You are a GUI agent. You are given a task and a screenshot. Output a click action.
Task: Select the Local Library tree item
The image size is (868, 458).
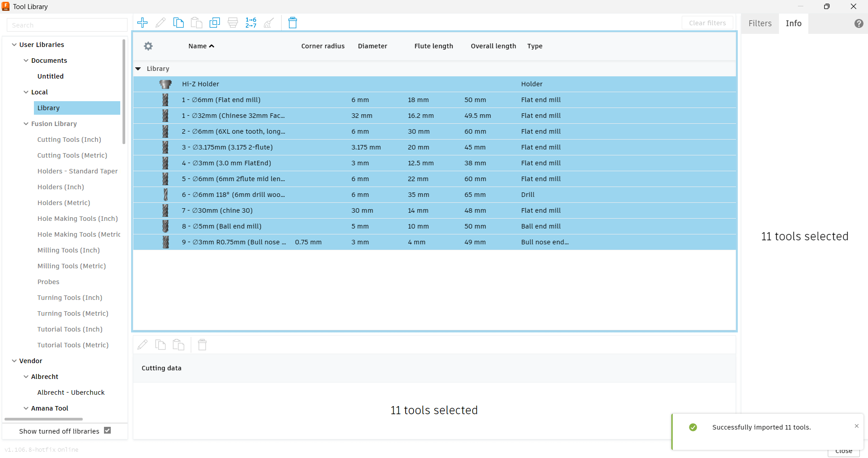[77, 108]
